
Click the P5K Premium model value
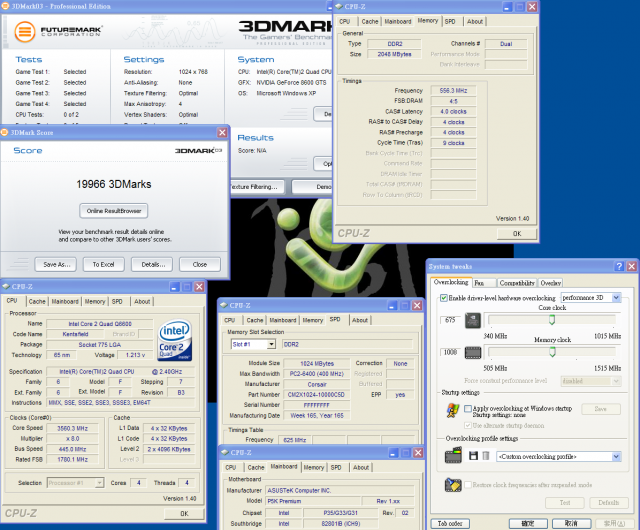[313, 501]
